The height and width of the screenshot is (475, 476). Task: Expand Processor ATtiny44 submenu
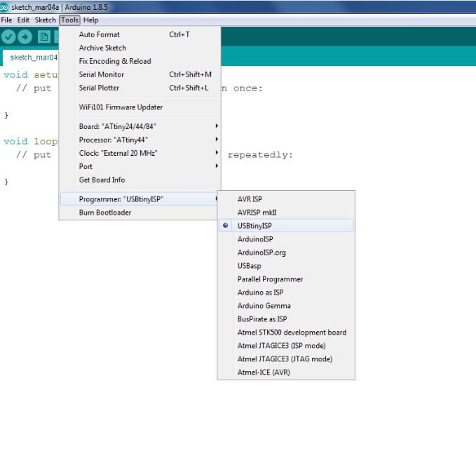point(140,140)
